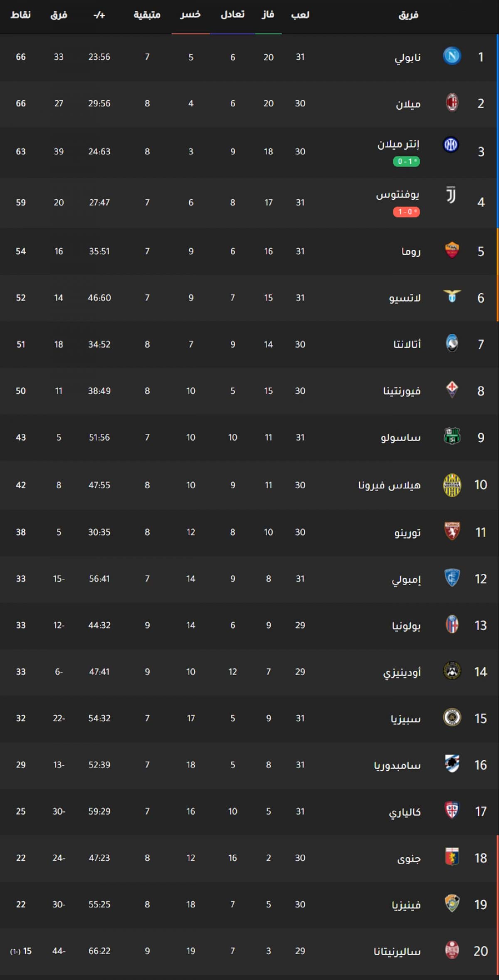The height and width of the screenshot is (980, 499).
Task: Click the AC Milan club crest
Action: tap(452, 103)
